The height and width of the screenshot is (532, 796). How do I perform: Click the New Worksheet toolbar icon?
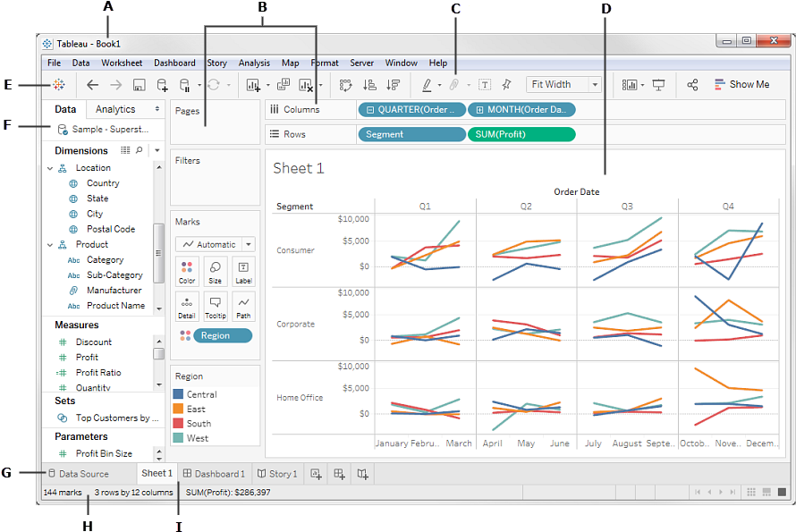coord(253,85)
